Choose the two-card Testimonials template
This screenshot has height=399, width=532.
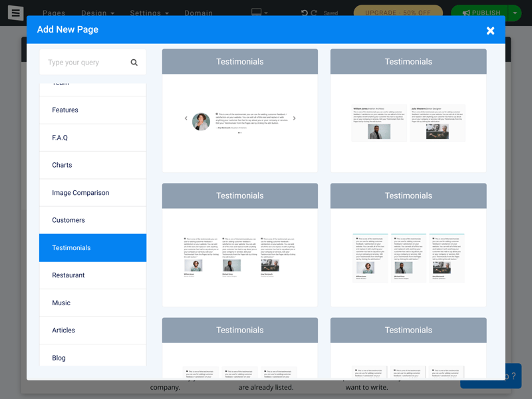[408, 110]
